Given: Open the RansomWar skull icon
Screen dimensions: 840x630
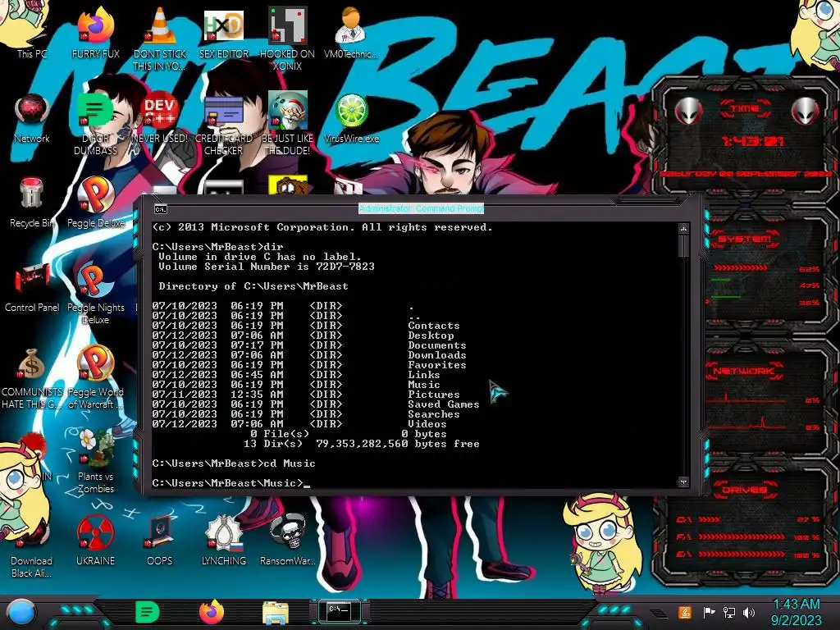Looking at the screenshot, I should (288, 540).
